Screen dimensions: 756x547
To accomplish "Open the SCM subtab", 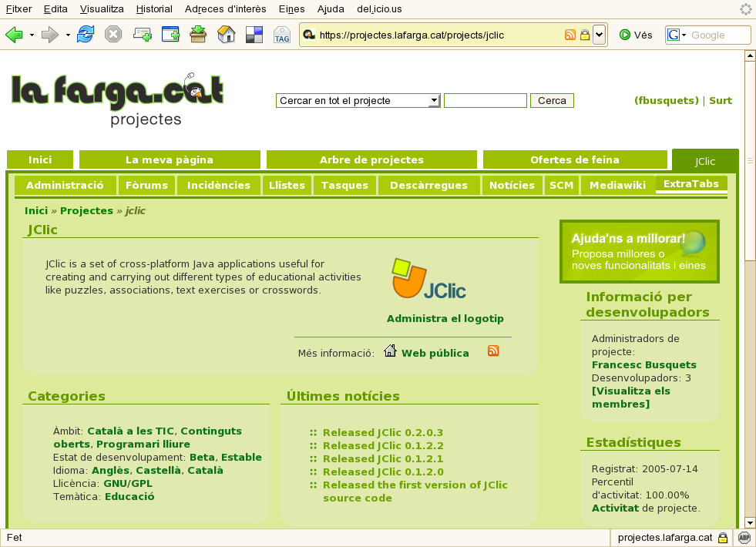I will click(x=562, y=185).
